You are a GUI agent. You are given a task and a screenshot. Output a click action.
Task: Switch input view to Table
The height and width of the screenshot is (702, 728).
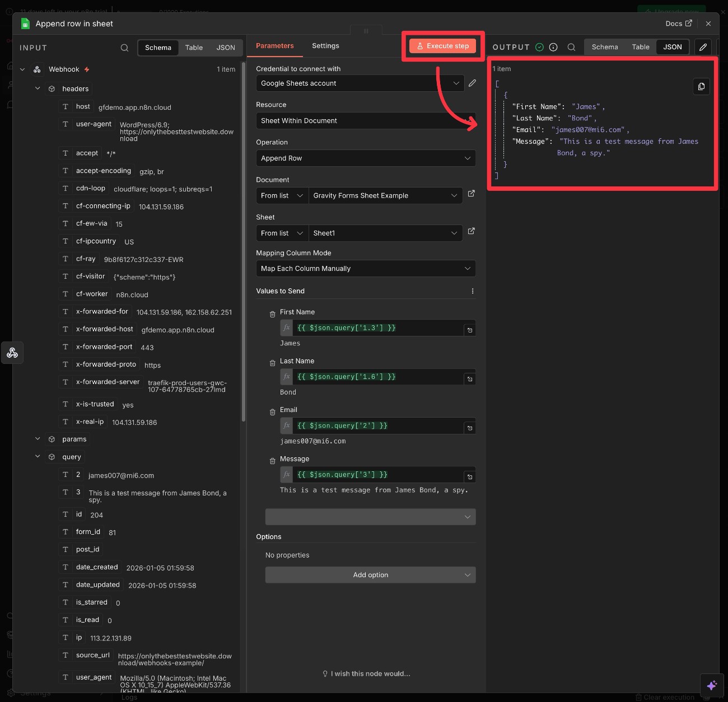click(194, 48)
